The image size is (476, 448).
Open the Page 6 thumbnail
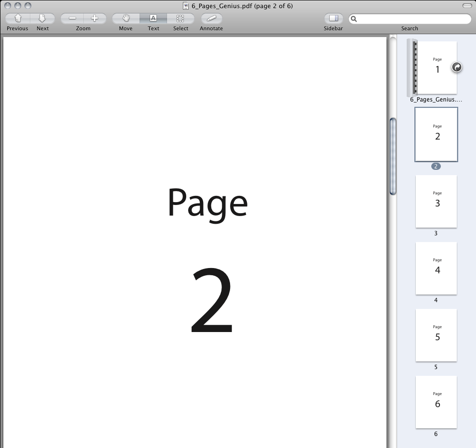436,402
